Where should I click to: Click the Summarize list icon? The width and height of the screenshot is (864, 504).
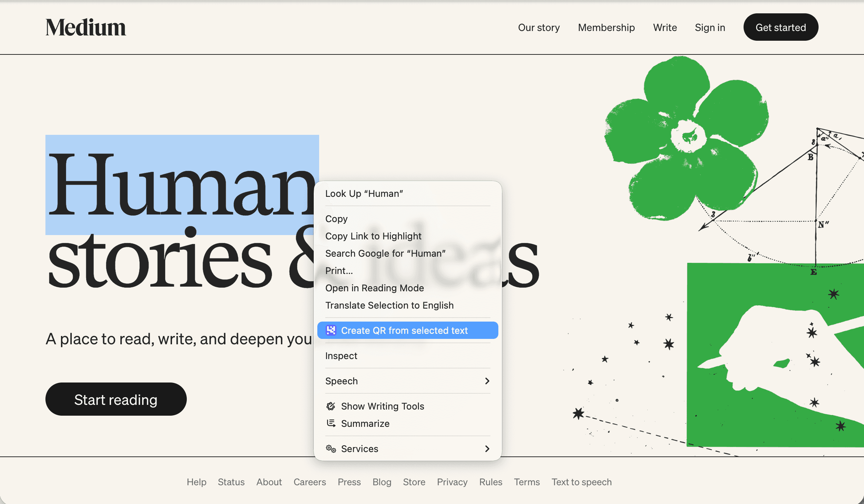tap(331, 423)
